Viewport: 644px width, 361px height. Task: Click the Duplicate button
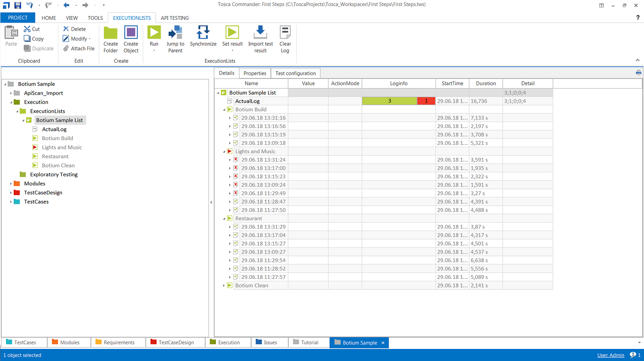point(39,48)
